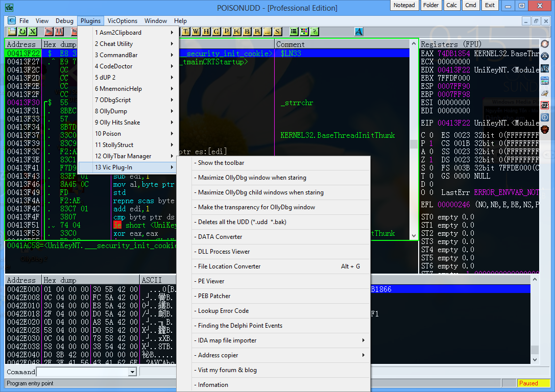Open the Help menu
The width and height of the screenshot is (555, 392).
point(181,21)
